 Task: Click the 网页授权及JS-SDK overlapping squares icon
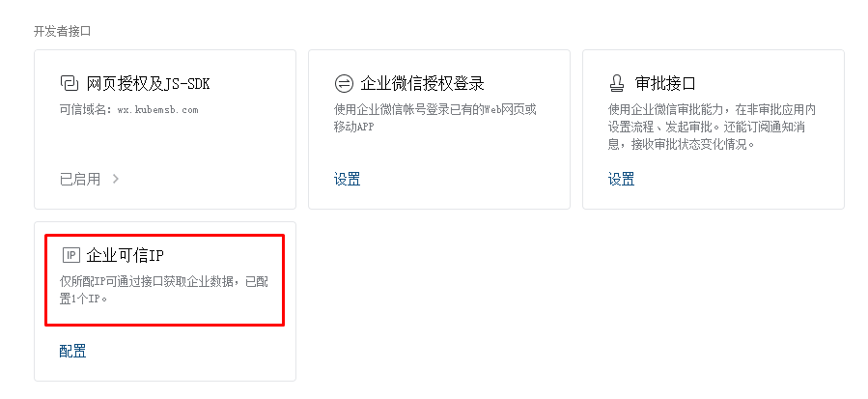tap(70, 84)
